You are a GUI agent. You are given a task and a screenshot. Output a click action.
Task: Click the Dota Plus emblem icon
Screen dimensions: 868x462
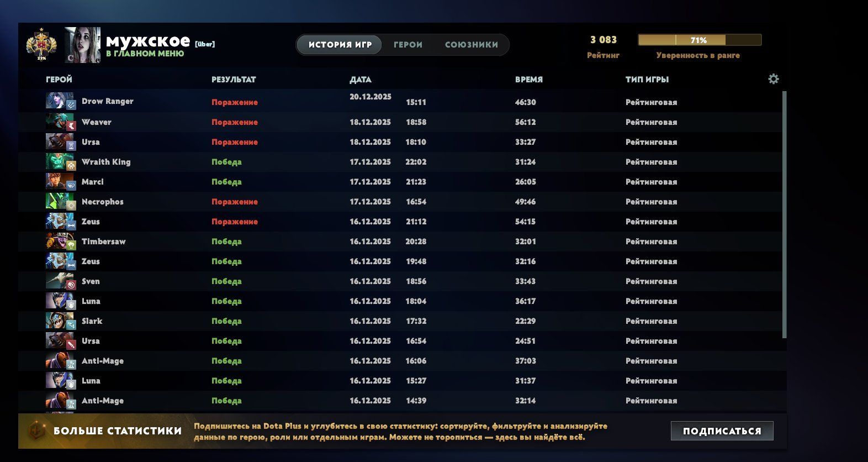[x=37, y=431]
